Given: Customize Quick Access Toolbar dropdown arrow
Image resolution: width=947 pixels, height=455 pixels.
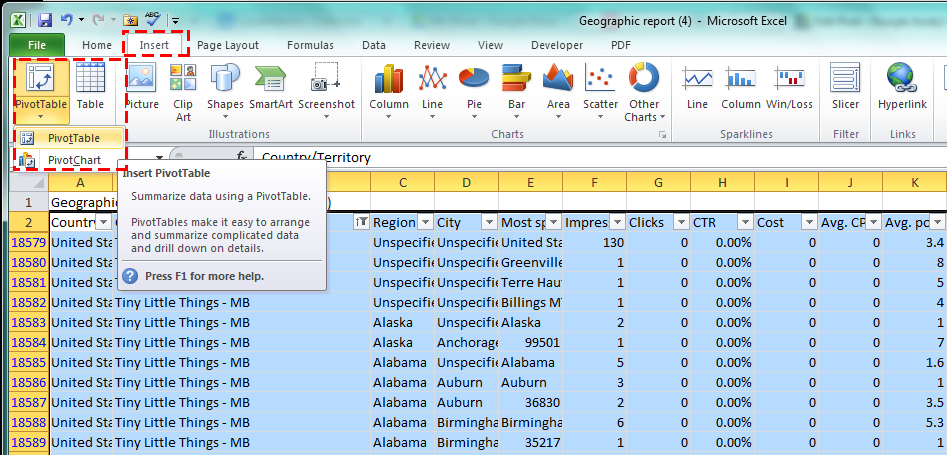Looking at the screenshot, I should point(176,21).
